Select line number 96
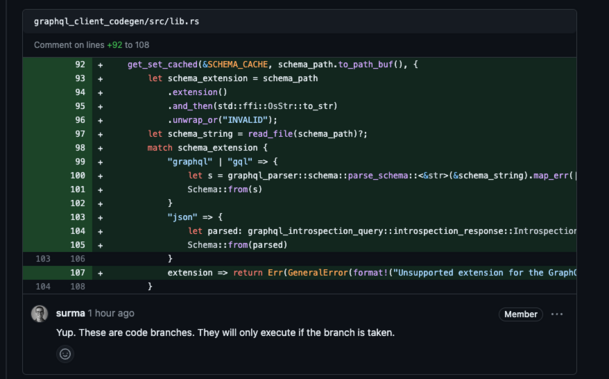 (80, 120)
